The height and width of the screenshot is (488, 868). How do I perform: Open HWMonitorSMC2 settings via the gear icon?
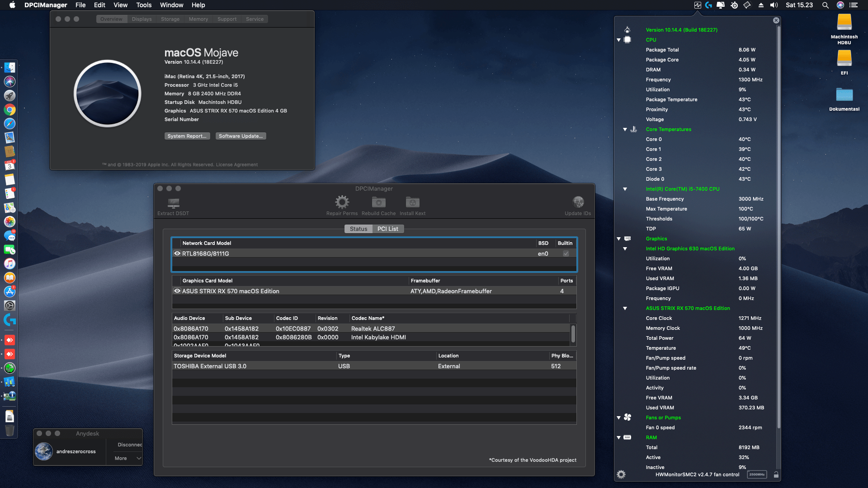pos(621,474)
